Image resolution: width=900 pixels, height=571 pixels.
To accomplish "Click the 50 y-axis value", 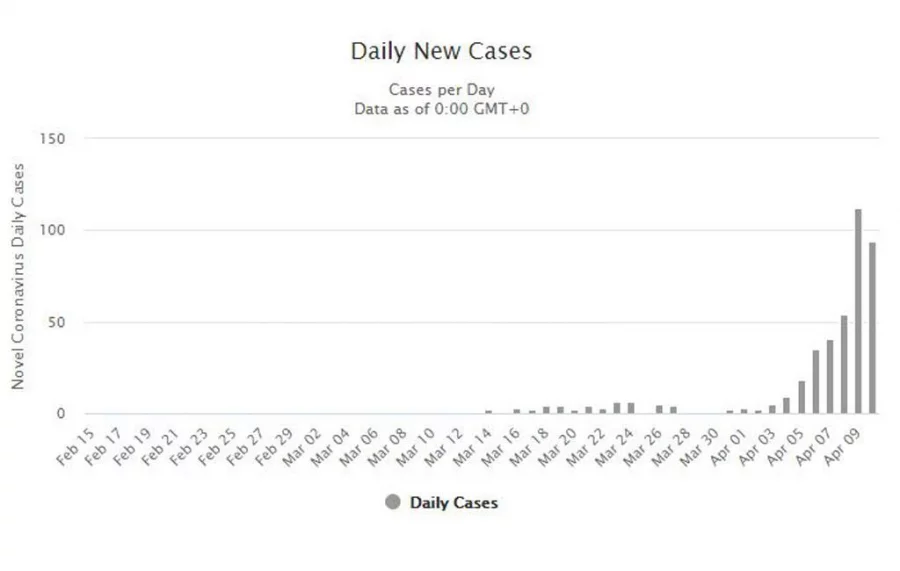I will click(56, 323).
